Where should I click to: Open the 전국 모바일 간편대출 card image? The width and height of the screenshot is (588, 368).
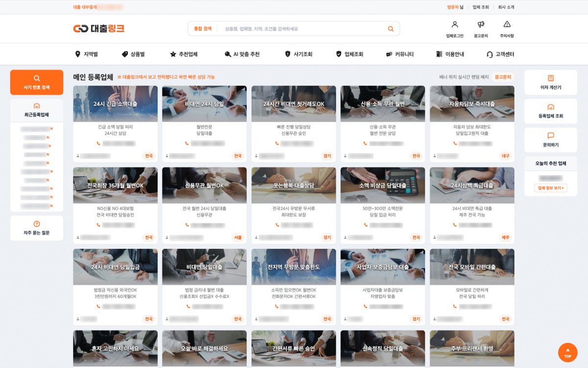[x=472, y=267]
